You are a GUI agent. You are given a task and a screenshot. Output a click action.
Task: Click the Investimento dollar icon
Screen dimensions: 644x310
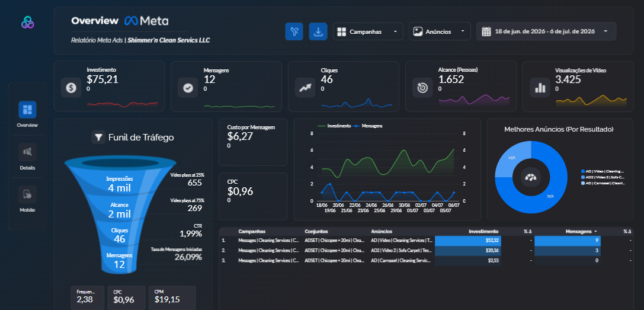coord(71,88)
